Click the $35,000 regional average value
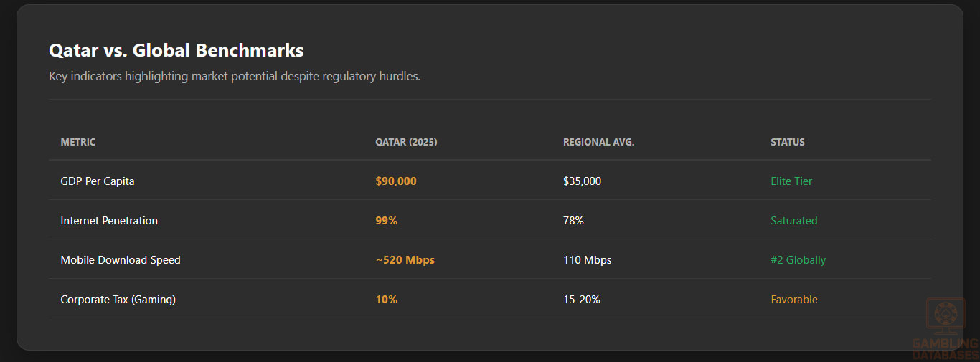This screenshot has width=980, height=362. pyautogui.click(x=582, y=181)
